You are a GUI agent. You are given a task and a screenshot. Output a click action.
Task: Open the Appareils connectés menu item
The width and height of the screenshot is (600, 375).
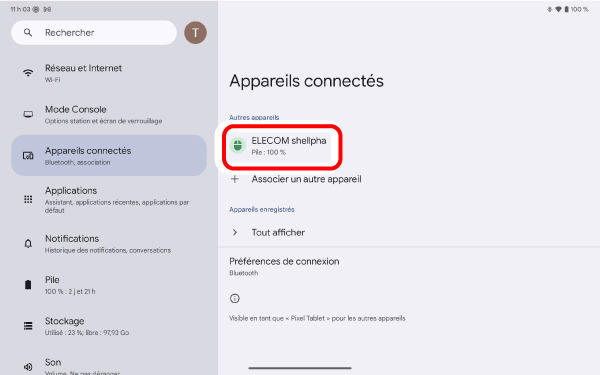[x=109, y=155]
